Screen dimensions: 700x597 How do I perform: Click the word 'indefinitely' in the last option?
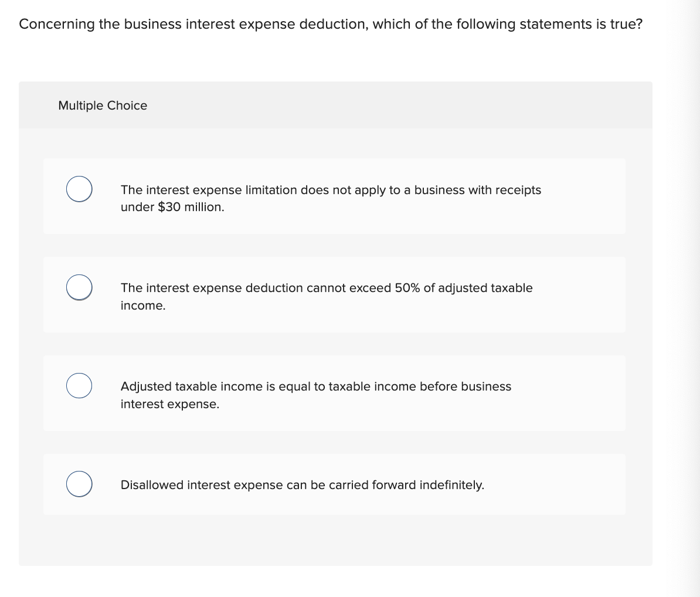click(451, 484)
